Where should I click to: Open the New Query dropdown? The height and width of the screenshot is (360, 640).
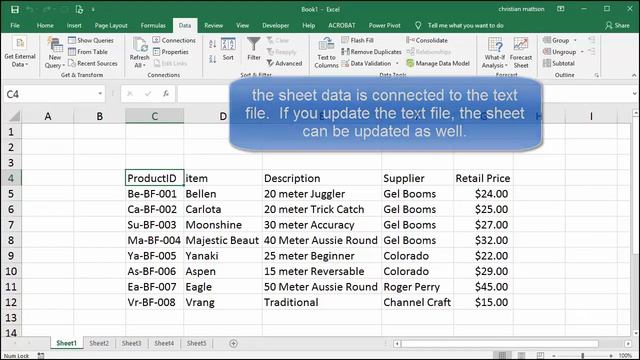coord(54,52)
